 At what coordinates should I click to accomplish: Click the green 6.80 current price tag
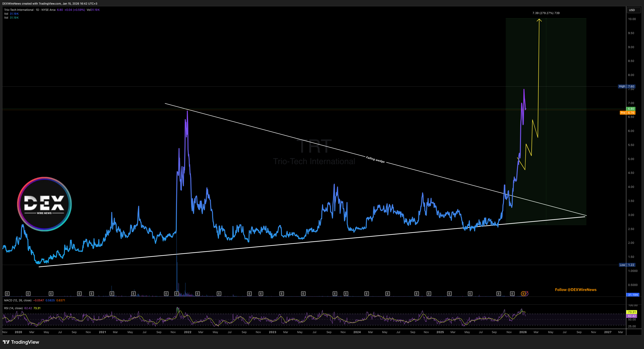click(631, 109)
